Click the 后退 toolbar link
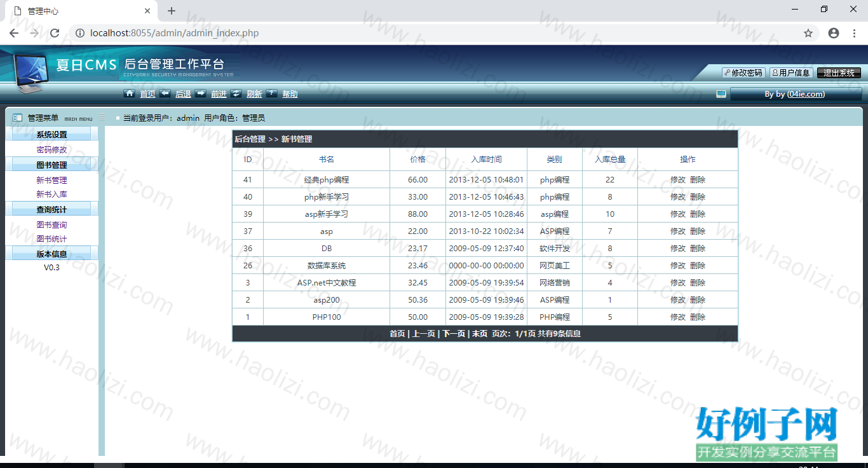868x468 pixels. [x=183, y=94]
